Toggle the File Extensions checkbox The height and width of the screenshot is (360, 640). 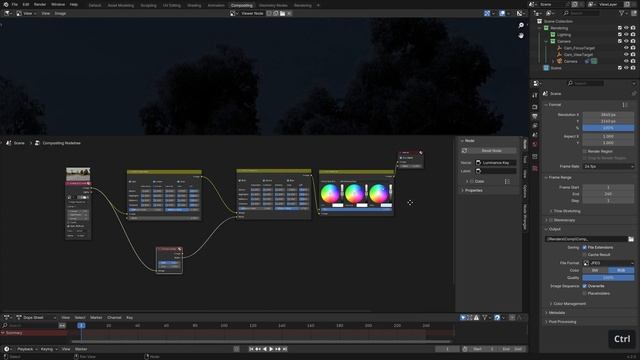pyautogui.click(x=585, y=247)
